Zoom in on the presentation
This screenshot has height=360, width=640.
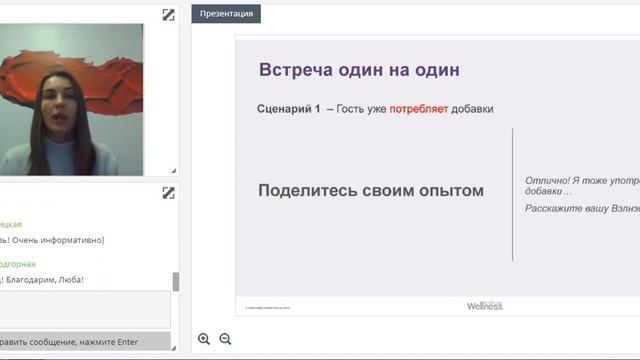click(x=204, y=339)
